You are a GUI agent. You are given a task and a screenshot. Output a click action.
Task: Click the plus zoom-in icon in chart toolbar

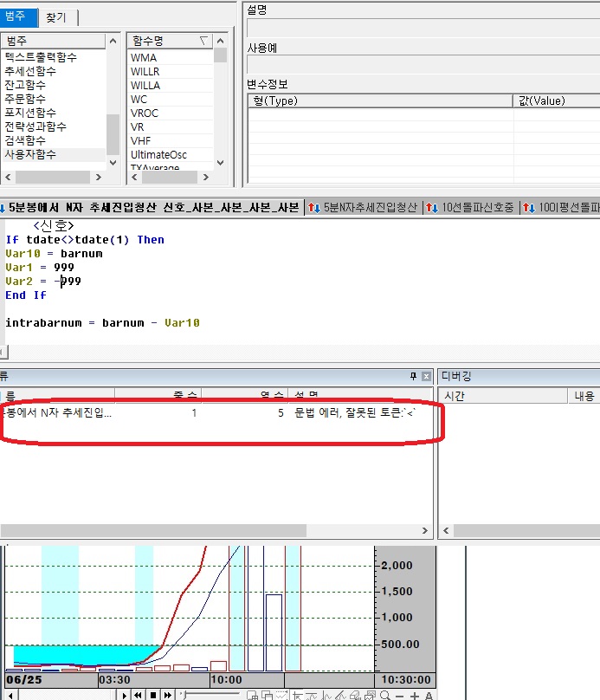click(x=414, y=695)
